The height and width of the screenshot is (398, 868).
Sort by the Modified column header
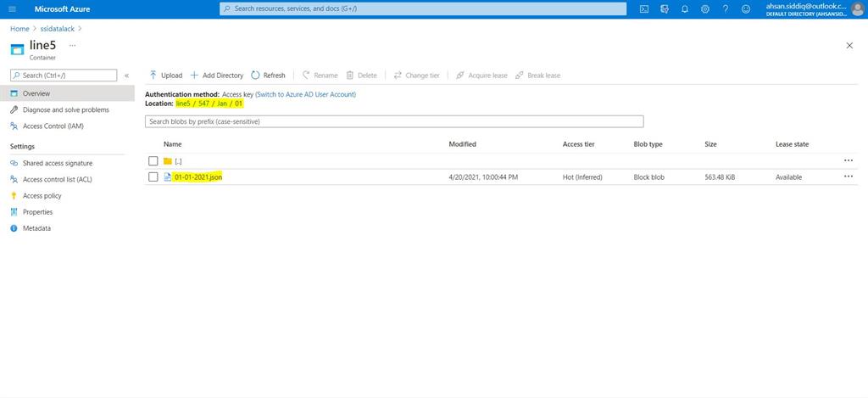pyautogui.click(x=462, y=144)
